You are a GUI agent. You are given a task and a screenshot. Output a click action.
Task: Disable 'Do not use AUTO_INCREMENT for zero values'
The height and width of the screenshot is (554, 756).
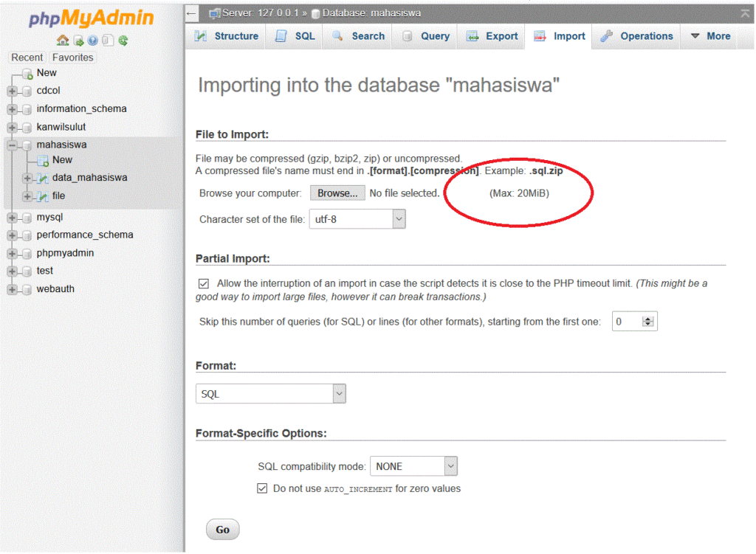262,488
